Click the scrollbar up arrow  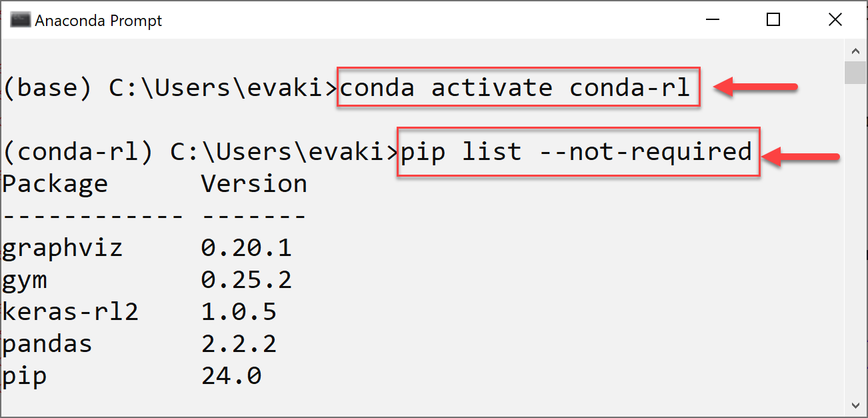tap(855, 50)
